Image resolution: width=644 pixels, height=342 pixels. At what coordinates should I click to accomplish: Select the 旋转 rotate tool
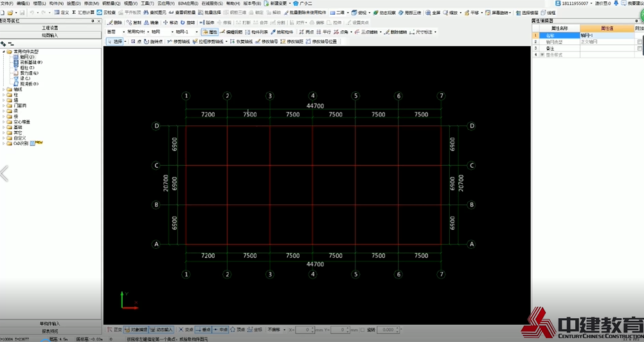pos(188,22)
